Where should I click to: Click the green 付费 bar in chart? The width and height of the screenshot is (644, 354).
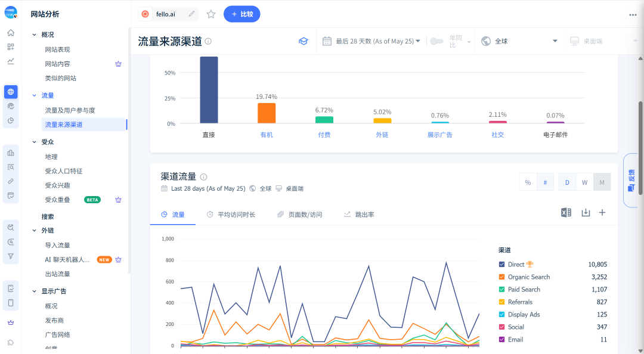(x=324, y=120)
